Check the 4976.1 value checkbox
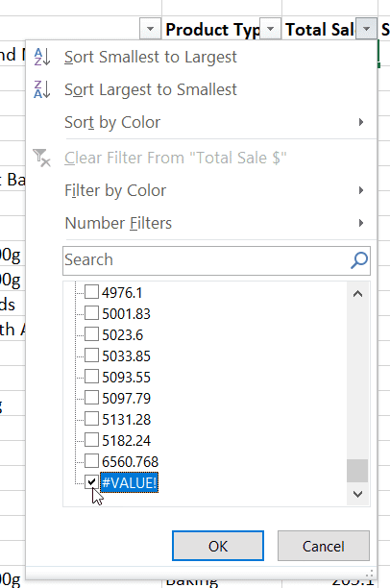The height and width of the screenshot is (588, 390). point(91,292)
